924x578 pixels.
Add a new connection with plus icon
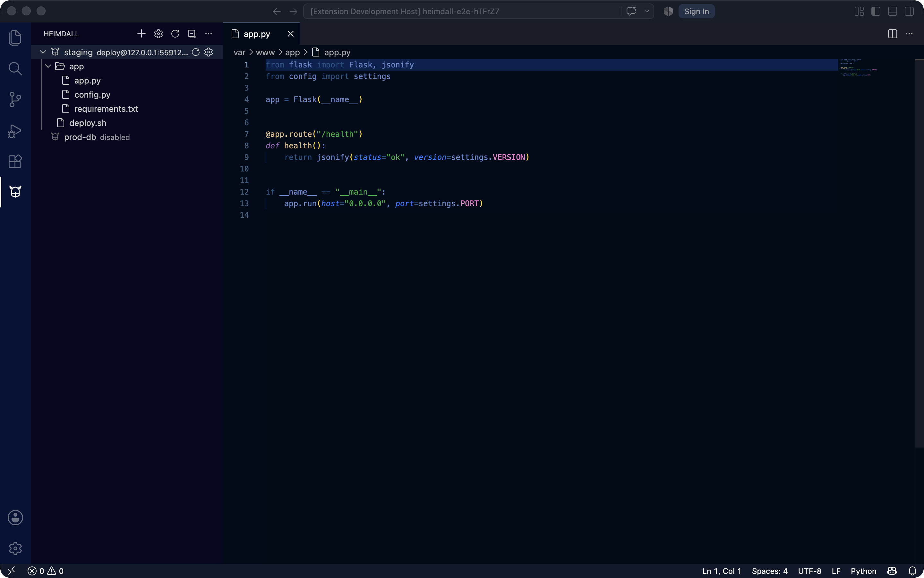141,34
